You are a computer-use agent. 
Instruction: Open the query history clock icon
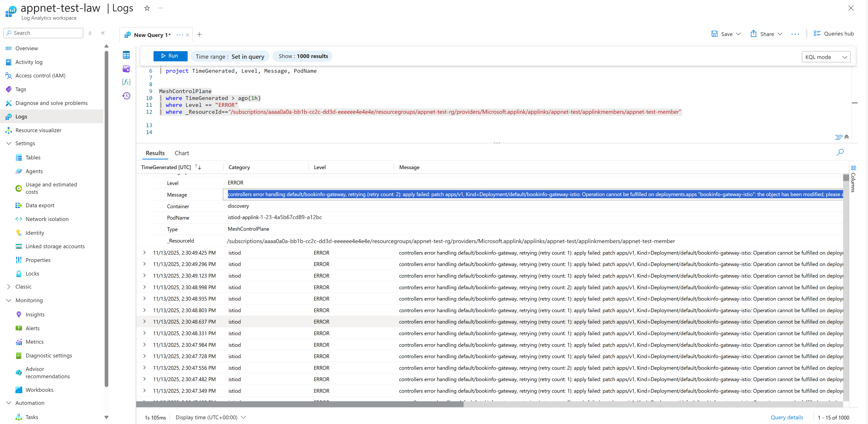click(126, 96)
